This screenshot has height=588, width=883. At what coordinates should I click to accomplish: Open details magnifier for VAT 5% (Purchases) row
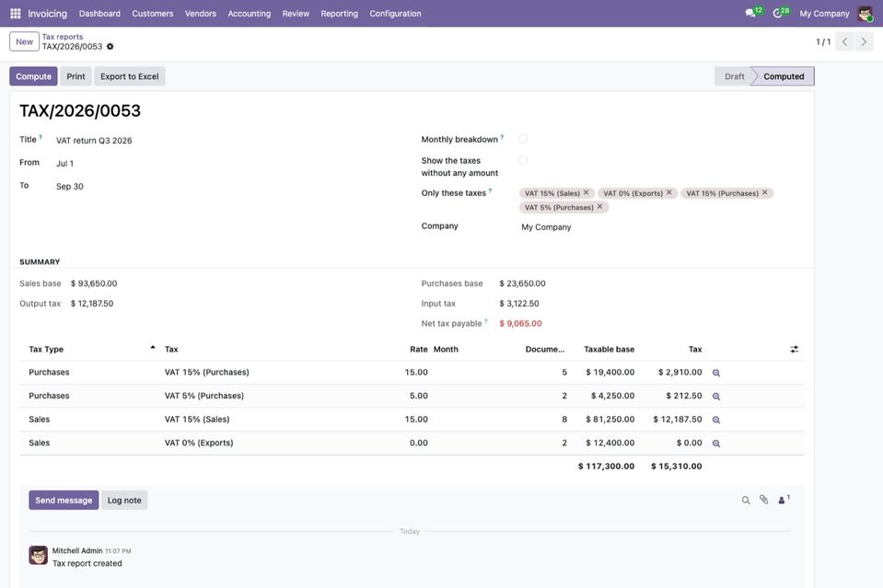[x=716, y=396]
